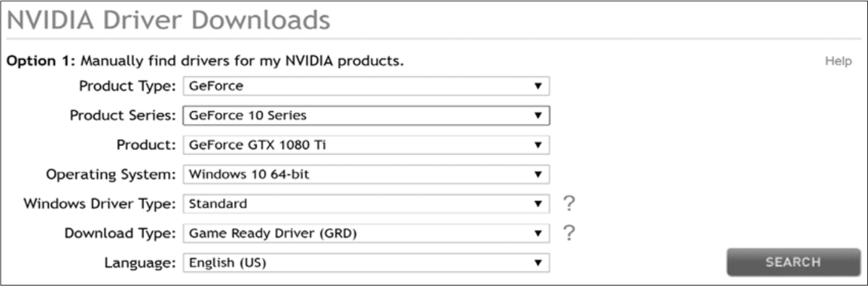Click the 'Download Type:' field label

tap(121, 233)
